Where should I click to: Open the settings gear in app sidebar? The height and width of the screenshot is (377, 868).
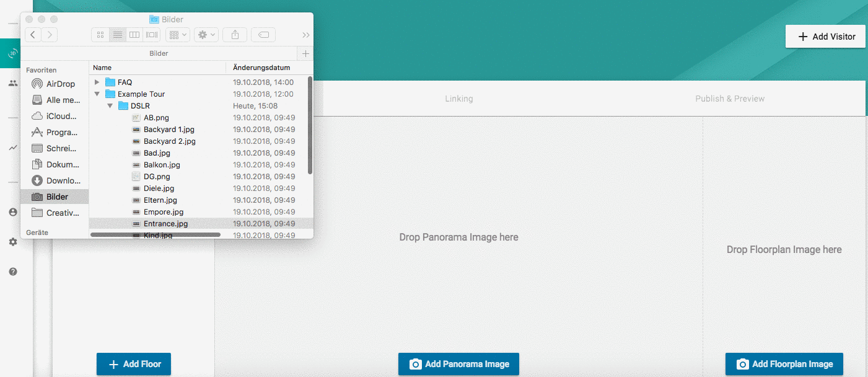[12, 242]
